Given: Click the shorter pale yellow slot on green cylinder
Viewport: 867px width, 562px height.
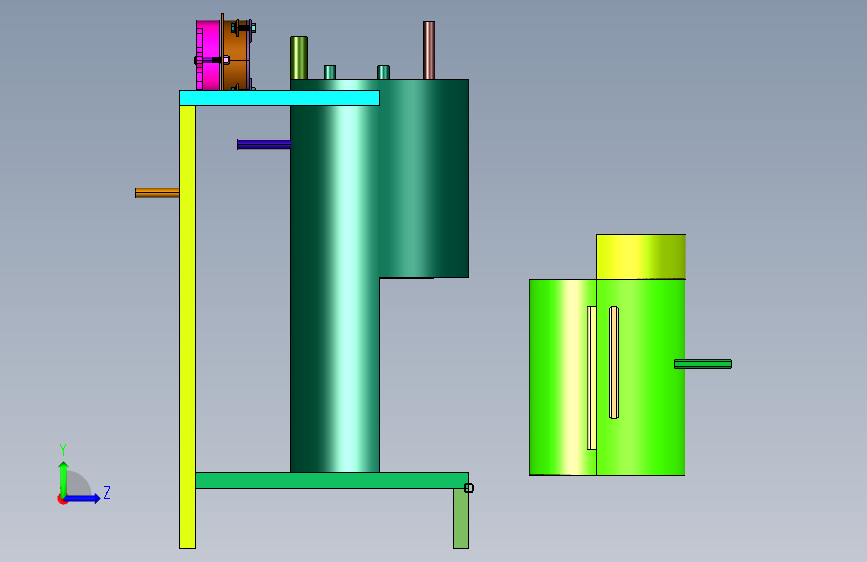Looking at the screenshot, I should click(x=614, y=362).
